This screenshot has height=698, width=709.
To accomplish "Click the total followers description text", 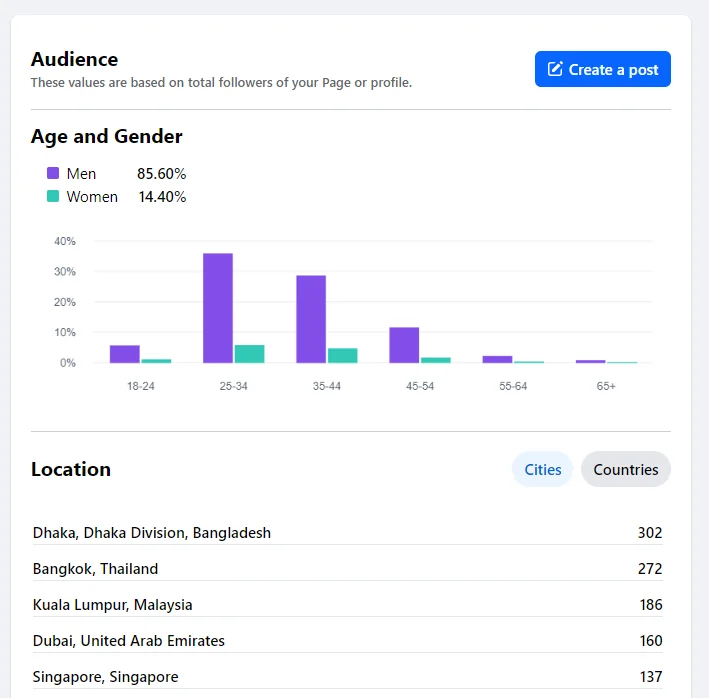I will tap(221, 83).
